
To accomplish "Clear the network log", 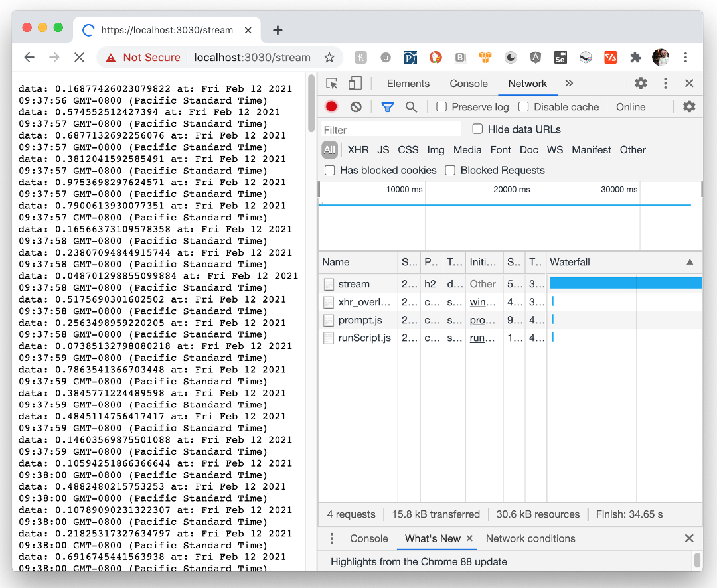I will click(356, 107).
